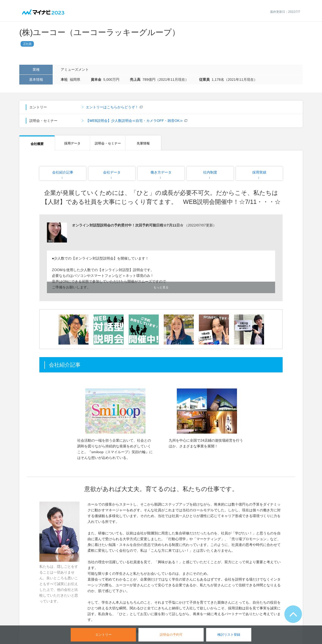Click the 業種 row label
The width and height of the screenshot is (322, 644).
pos(36,69)
